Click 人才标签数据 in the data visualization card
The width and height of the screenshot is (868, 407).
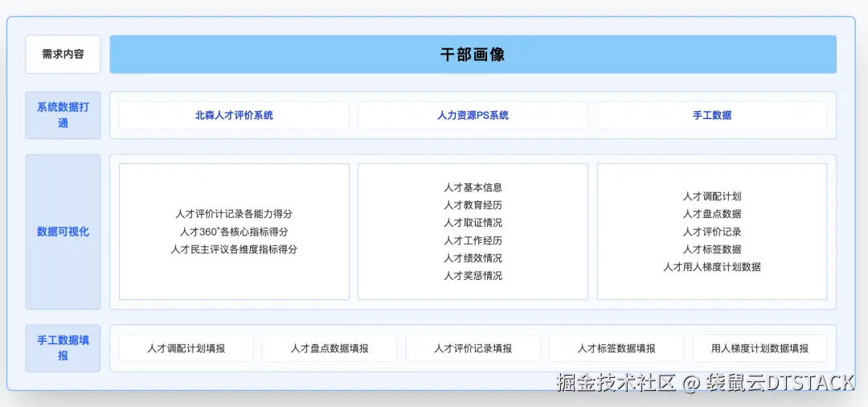712,249
